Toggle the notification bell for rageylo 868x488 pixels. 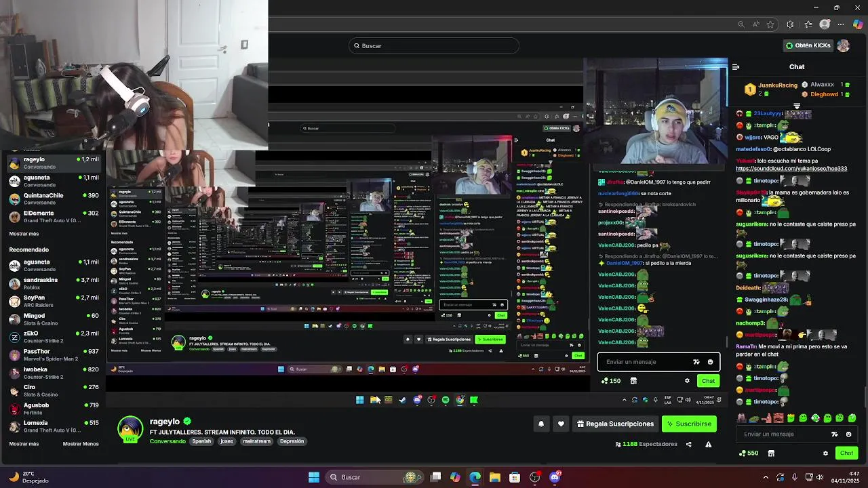pyautogui.click(x=541, y=424)
